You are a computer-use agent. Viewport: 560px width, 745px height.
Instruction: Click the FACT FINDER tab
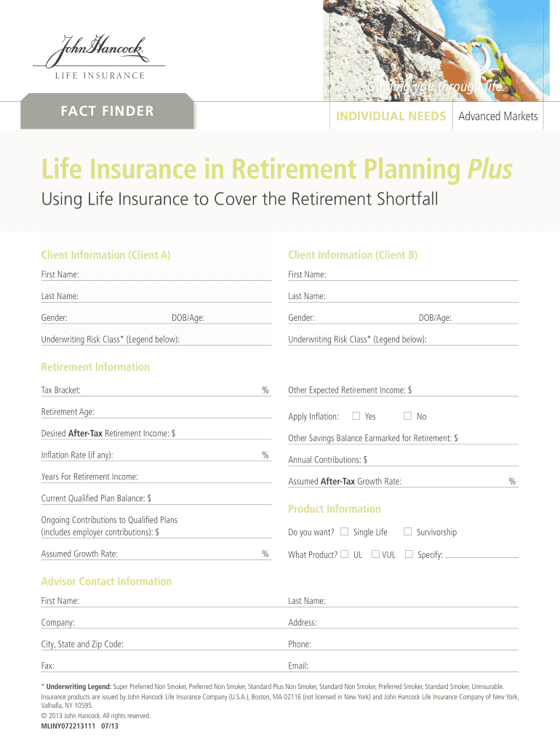pyautogui.click(x=108, y=111)
